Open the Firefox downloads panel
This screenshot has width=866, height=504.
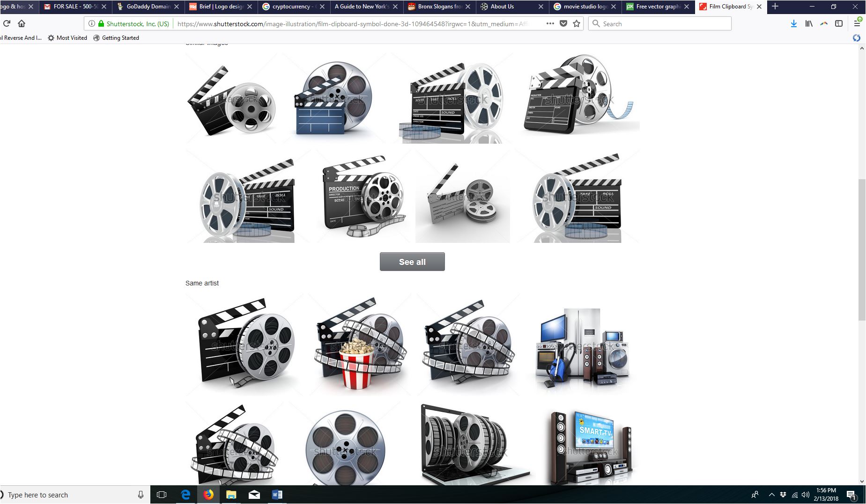click(794, 24)
